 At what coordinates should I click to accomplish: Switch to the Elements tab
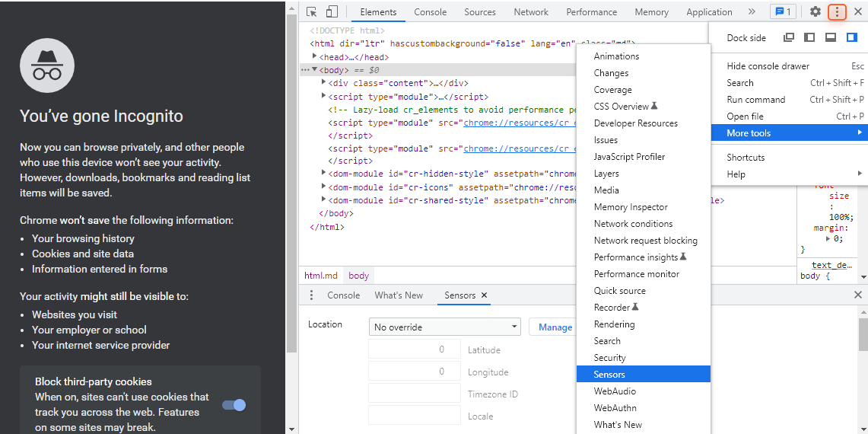[378, 11]
